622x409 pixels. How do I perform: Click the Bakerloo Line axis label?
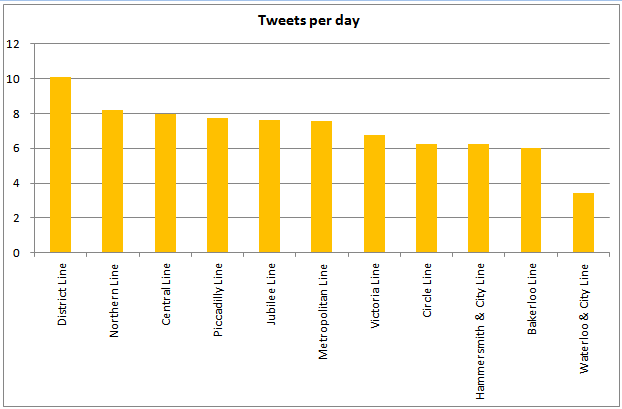point(532,298)
